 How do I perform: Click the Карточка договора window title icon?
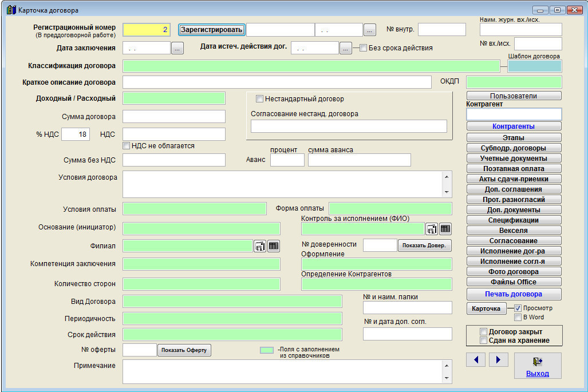pyautogui.click(x=10, y=10)
